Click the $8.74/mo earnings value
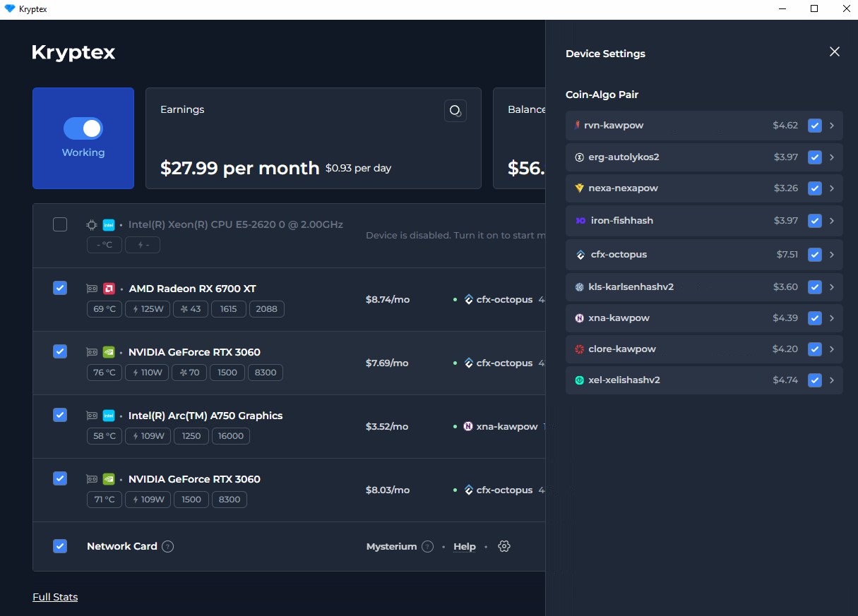 point(388,300)
